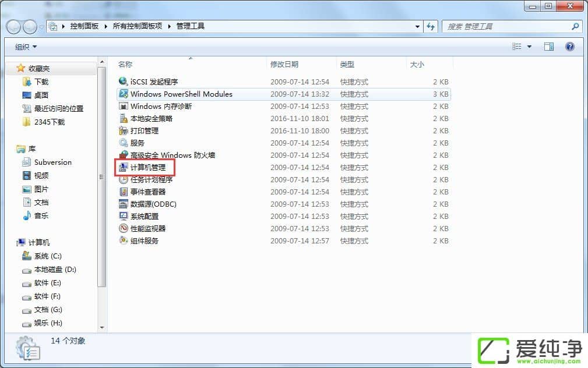The width and height of the screenshot is (588, 368).
Task: Click the navigation pane scrollbar down arrow
Action: [x=102, y=327]
